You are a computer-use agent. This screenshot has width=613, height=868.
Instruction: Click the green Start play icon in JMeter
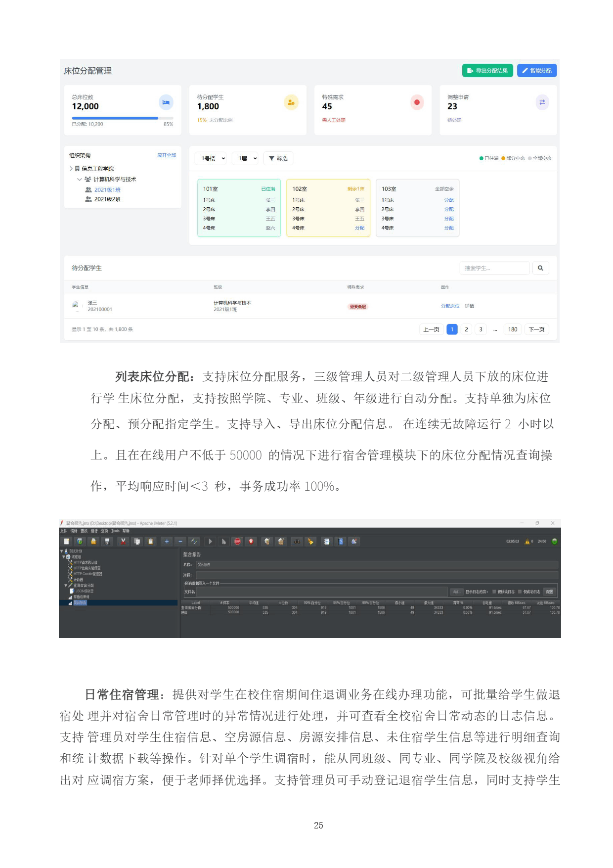pyautogui.click(x=210, y=541)
